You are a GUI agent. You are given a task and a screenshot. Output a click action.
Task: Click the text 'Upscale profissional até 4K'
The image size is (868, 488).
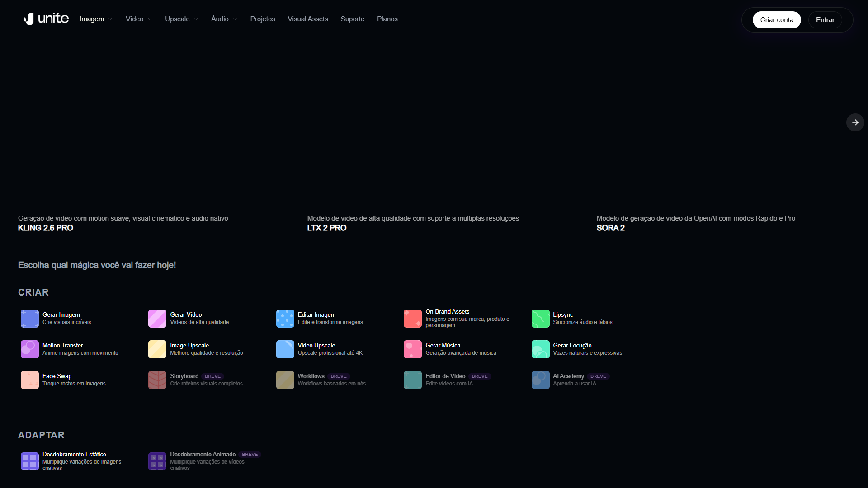click(330, 353)
